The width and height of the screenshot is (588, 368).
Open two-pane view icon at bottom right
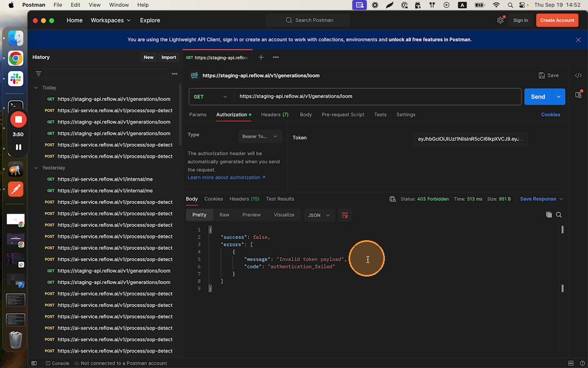click(571, 363)
